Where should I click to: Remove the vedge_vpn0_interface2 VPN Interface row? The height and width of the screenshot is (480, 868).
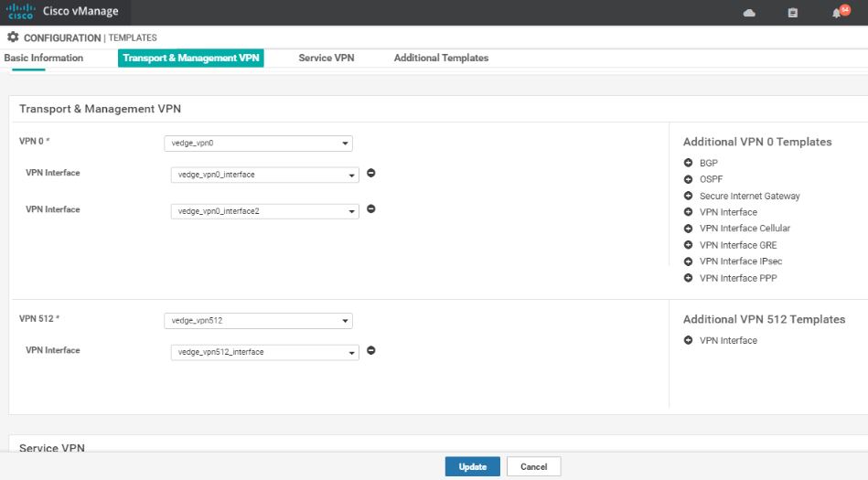pos(371,208)
